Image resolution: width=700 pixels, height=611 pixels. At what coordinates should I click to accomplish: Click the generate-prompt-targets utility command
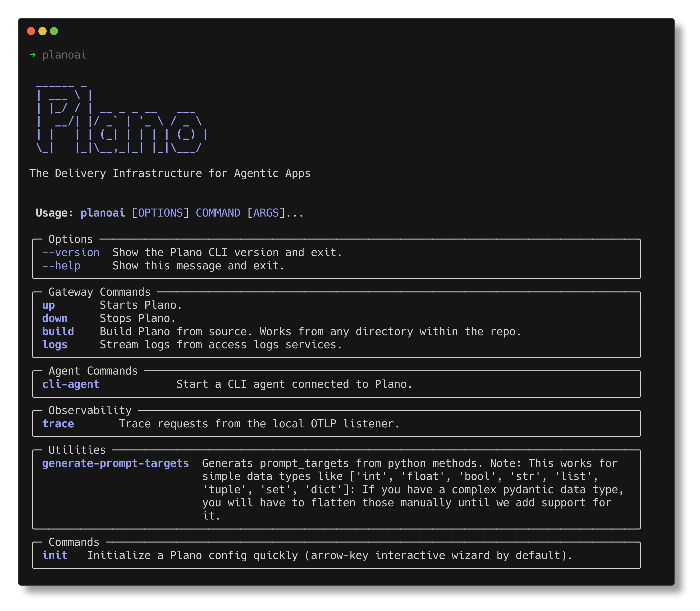point(116,463)
